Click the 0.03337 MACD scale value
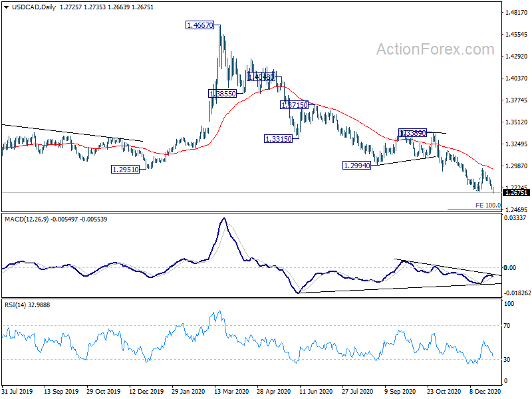 tap(515, 218)
